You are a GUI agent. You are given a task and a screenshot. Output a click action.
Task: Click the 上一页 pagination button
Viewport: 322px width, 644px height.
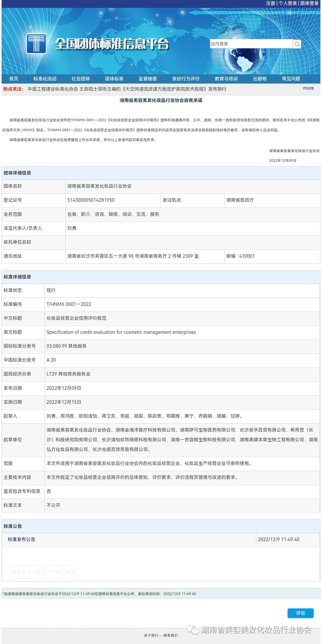[x=34, y=572]
